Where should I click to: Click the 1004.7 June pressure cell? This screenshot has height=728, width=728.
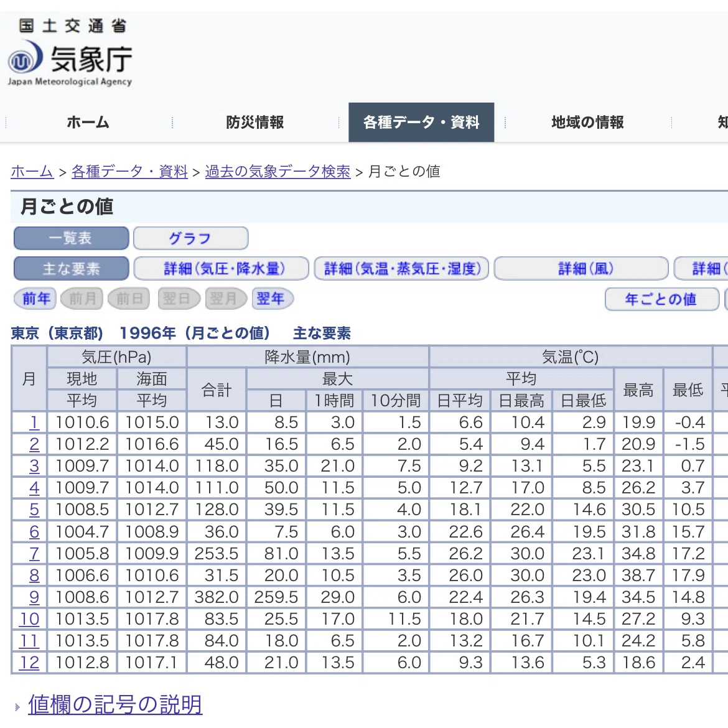point(82,531)
